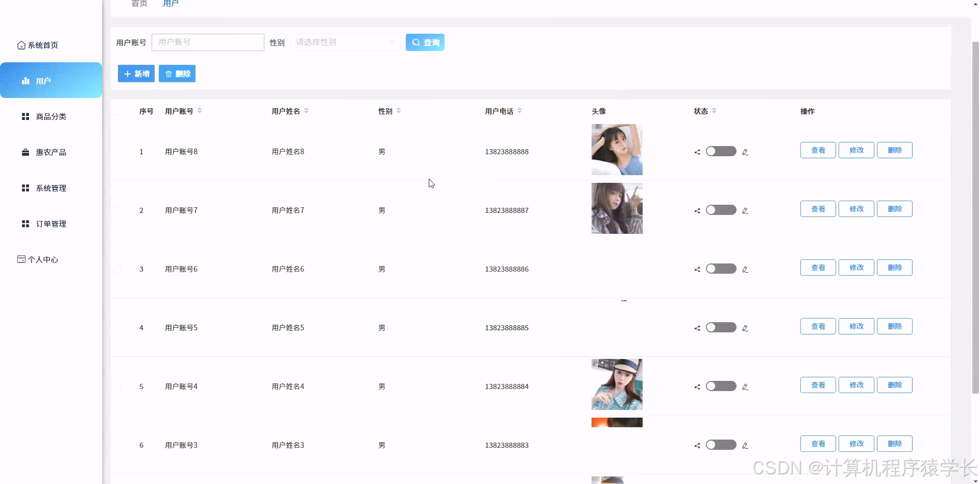Select the 用户 chart icon in sidebar
Screen dimensions: 980x484
pyautogui.click(x=26, y=80)
